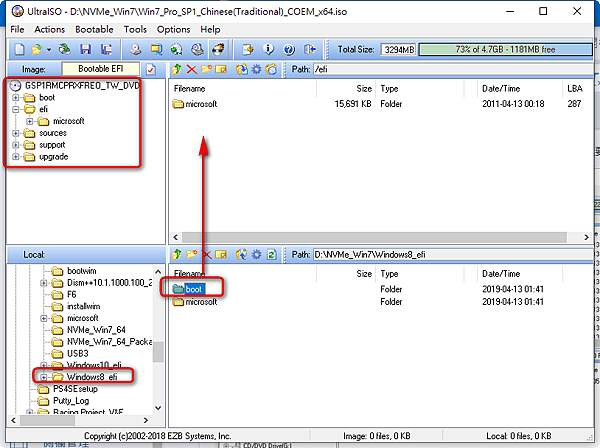Expand the Dism++ folder in local tree
Screen dimensions: 600x448
(44, 283)
